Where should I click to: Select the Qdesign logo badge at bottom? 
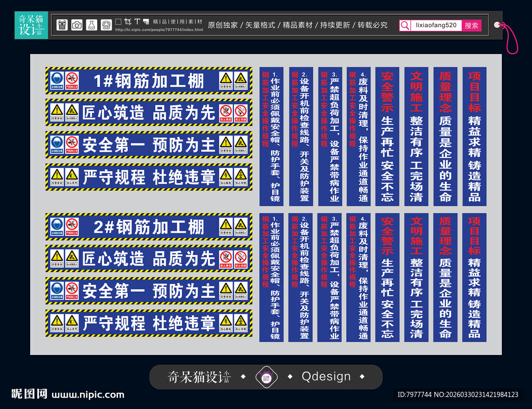(x=266, y=375)
